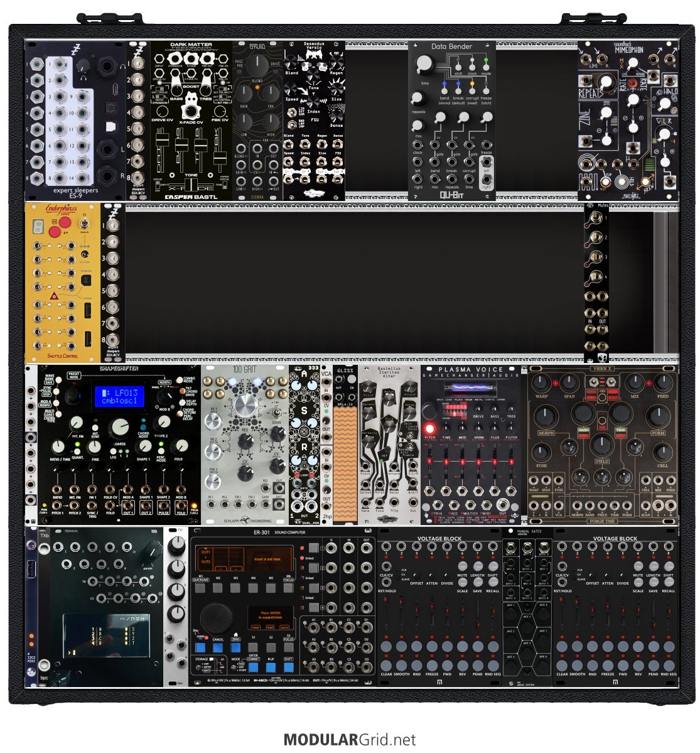Turn the Vhikk X FEED knob
The width and height of the screenshot is (700, 753).
pos(663,384)
